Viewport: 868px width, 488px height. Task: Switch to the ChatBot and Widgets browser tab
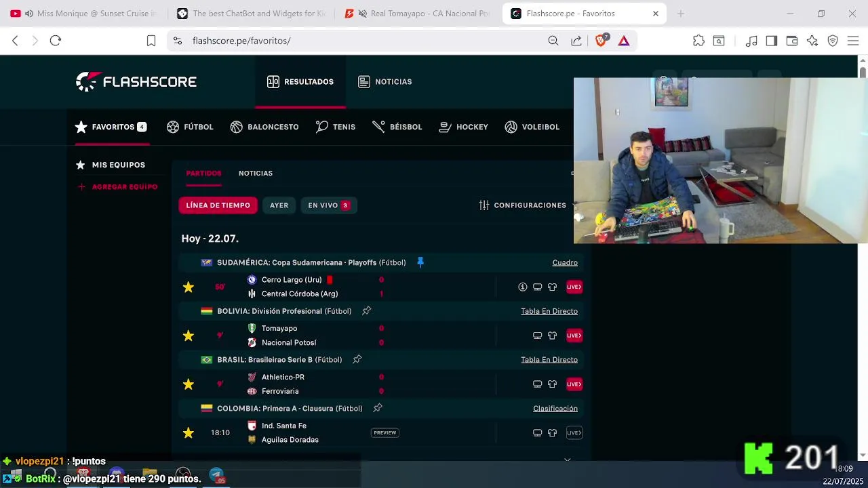tap(251, 14)
